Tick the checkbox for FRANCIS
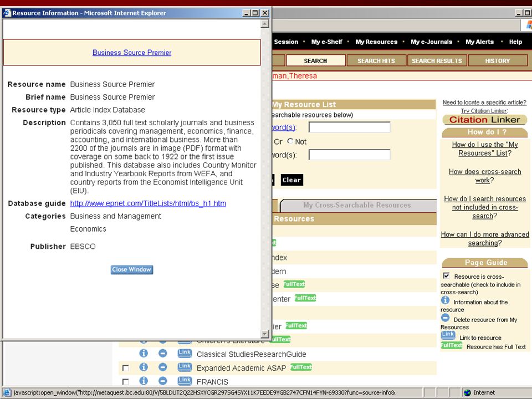Viewport: 532px width, 399px height. point(126,382)
